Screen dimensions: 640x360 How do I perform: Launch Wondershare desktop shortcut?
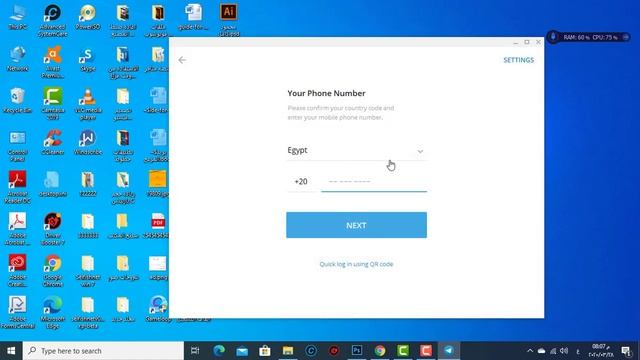pyautogui.click(x=88, y=142)
